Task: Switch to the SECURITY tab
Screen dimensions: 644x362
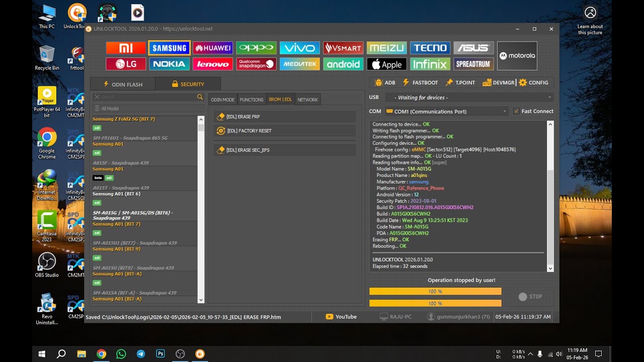Action: coord(188,84)
